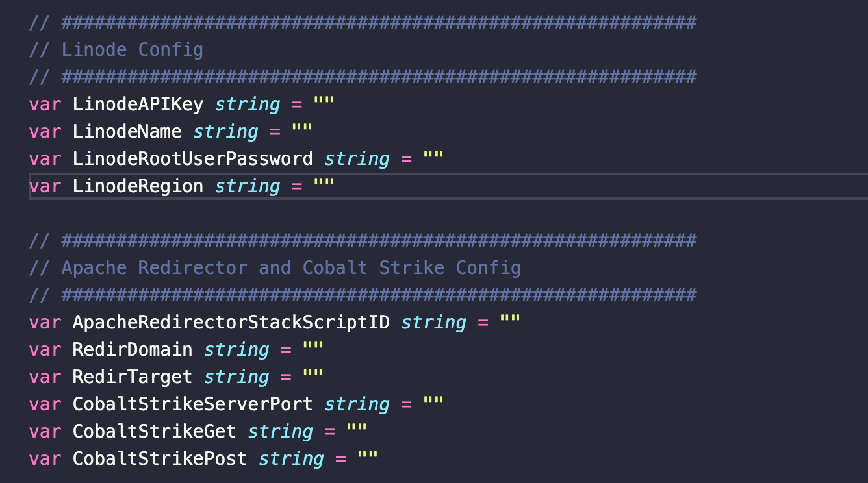Click the empty string value of RedirTarget
This screenshot has width=868, height=483.
tap(313, 377)
